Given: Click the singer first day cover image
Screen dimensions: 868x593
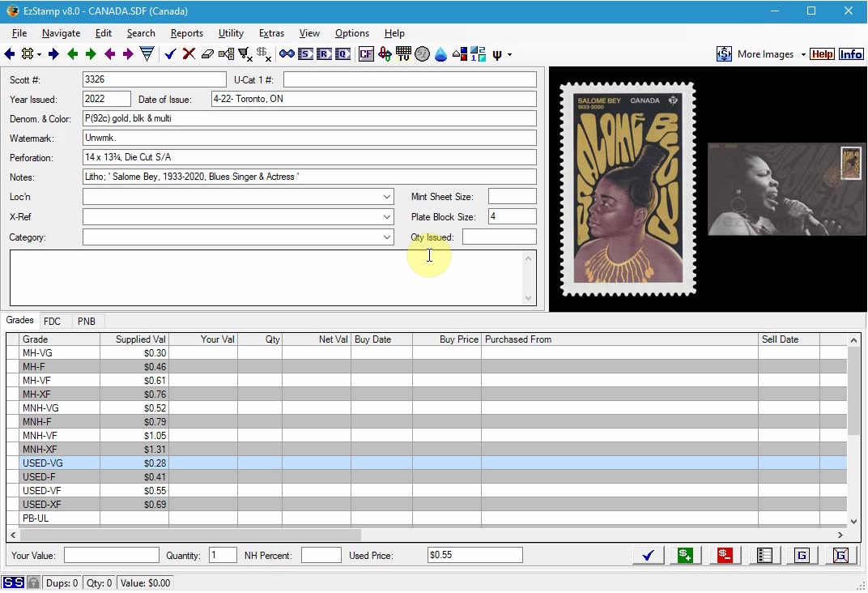Looking at the screenshot, I should click(787, 190).
